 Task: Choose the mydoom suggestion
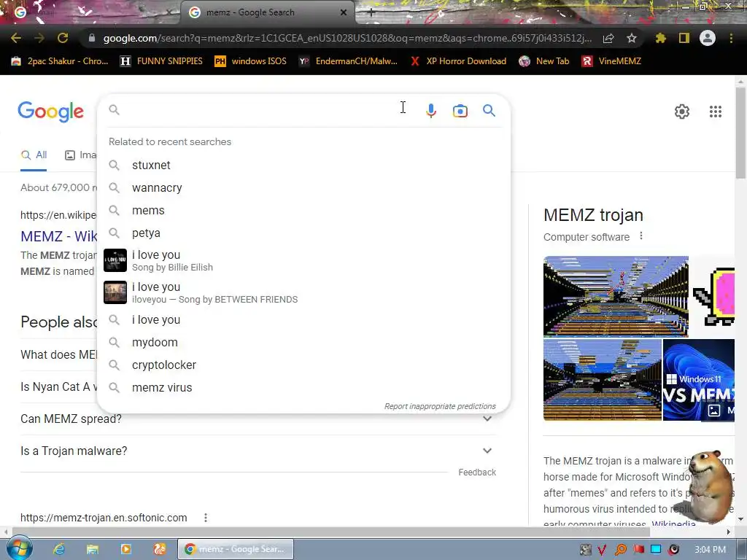(303, 343)
